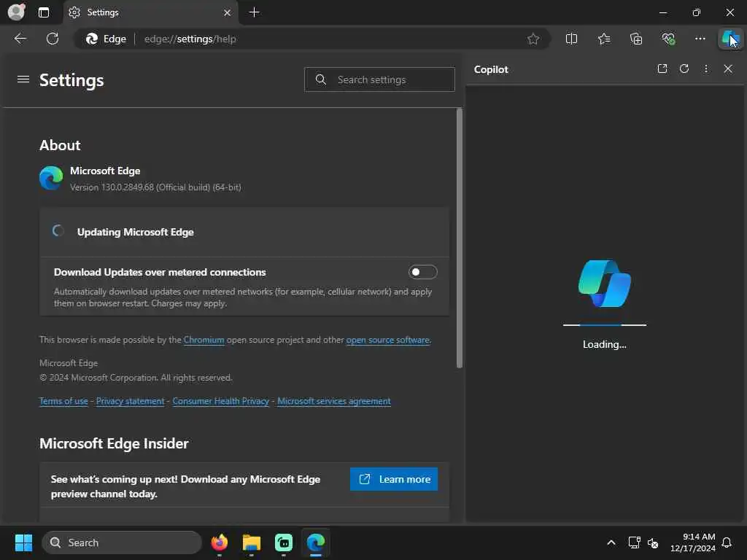This screenshot has width=747, height=560.
Task: Open Copilot in a new tab
Action: point(662,69)
